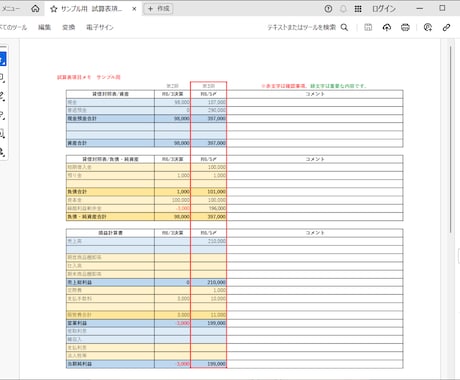Open the notifications bell icon
The image size is (460, 380).
[x=343, y=9]
